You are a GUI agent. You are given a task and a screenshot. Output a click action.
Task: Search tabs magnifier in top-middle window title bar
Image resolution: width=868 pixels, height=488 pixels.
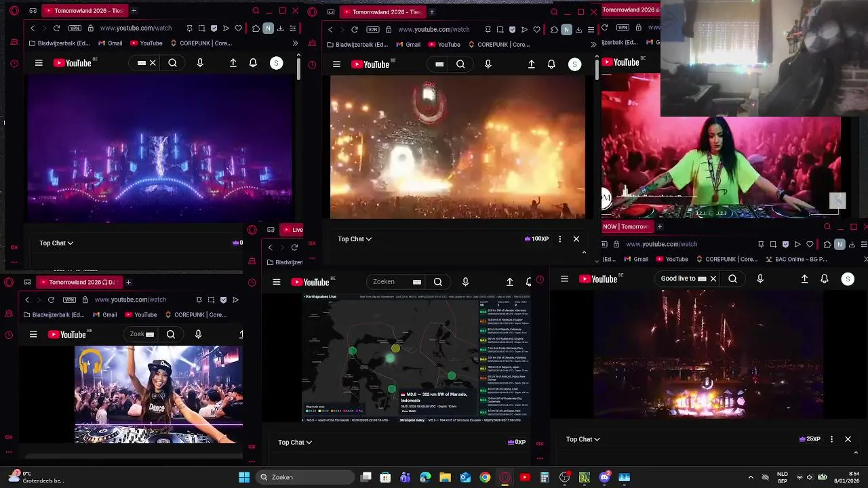click(x=554, y=12)
